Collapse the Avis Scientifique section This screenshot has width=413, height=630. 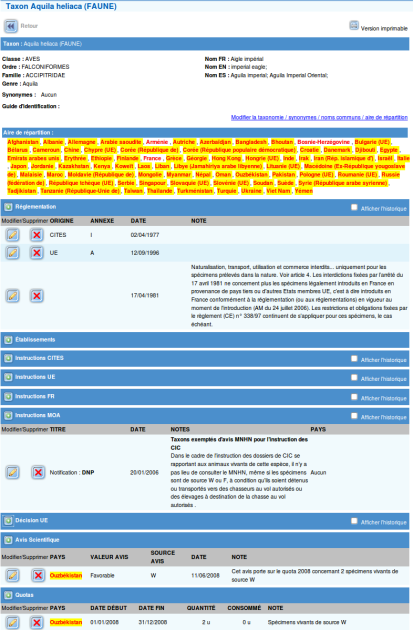pos(8,540)
